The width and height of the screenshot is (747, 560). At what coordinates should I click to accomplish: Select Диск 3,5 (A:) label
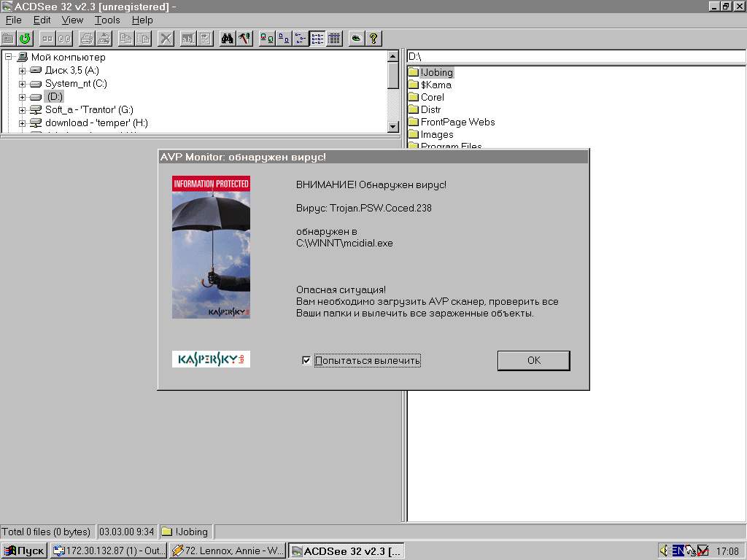click(x=72, y=71)
